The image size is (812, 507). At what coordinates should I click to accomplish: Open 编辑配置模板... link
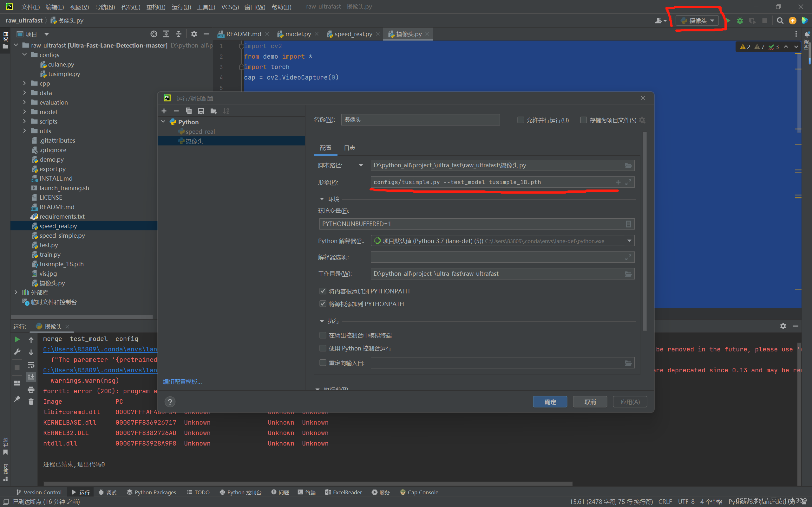click(182, 381)
